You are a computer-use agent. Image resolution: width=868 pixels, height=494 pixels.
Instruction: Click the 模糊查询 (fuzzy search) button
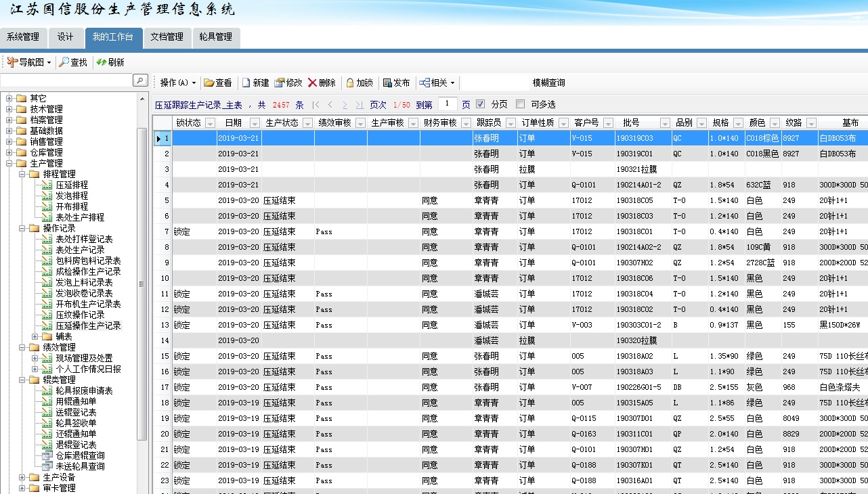(x=548, y=83)
